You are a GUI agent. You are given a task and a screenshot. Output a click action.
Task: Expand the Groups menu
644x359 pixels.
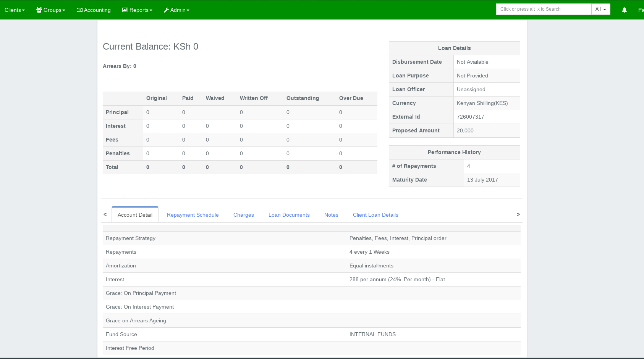click(51, 10)
